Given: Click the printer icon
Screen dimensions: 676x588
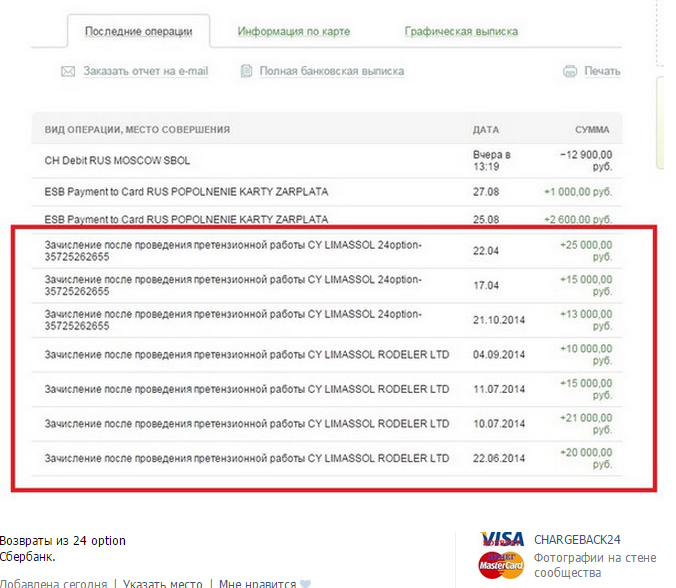Looking at the screenshot, I should pos(570,72).
